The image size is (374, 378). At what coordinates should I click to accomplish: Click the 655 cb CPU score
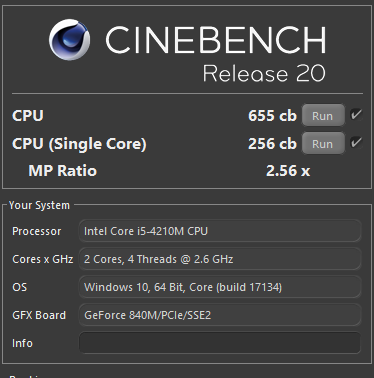(x=272, y=116)
